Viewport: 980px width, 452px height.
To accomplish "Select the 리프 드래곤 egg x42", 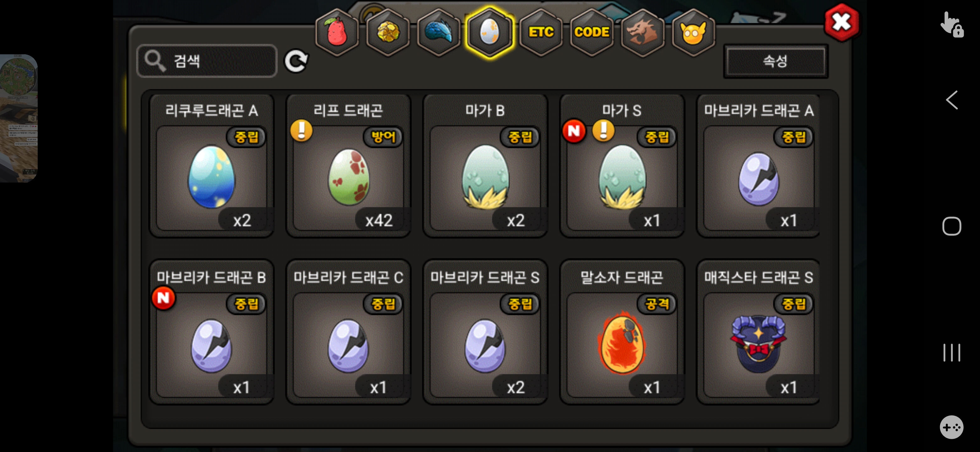I will click(x=348, y=166).
